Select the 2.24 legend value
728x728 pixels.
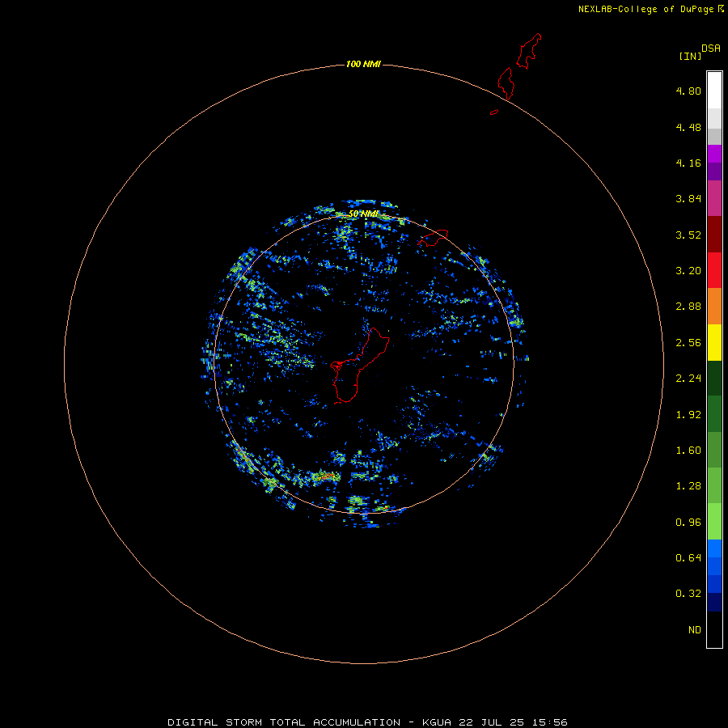coord(688,379)
